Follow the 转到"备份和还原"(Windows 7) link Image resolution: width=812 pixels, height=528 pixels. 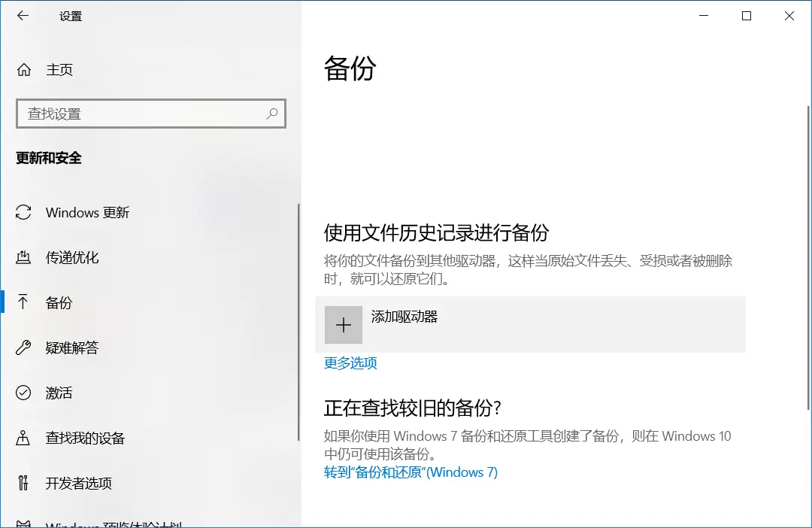(411, 472)
